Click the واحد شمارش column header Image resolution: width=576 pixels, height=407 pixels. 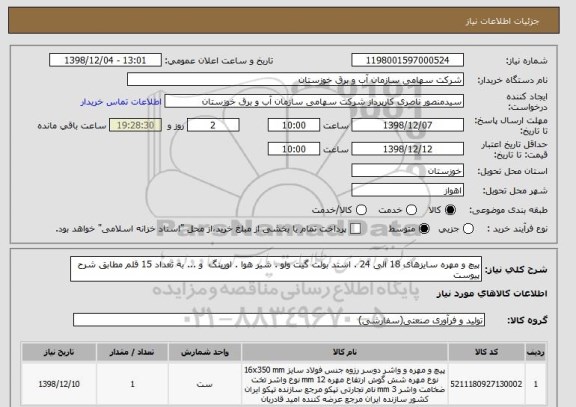(205, 352)
